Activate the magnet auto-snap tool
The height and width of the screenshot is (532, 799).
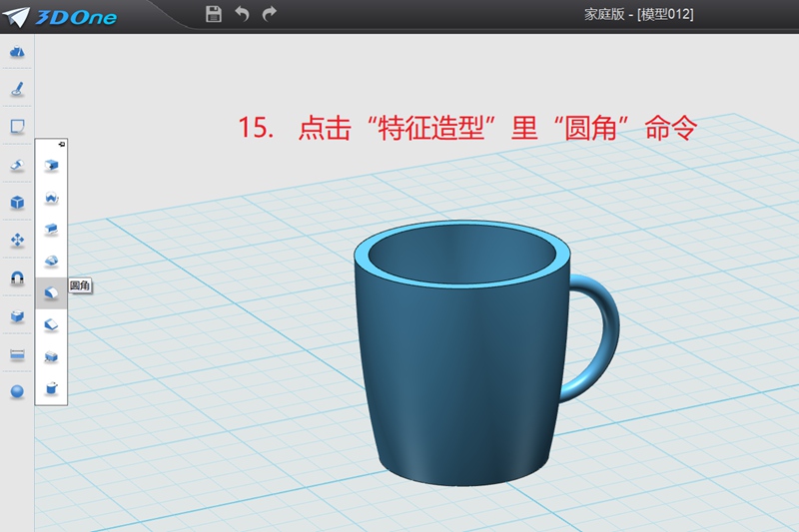point(17,277)
